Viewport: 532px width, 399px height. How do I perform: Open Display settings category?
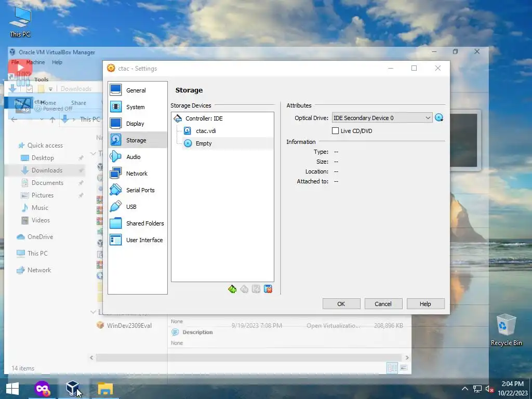click(x=137, y=124)
